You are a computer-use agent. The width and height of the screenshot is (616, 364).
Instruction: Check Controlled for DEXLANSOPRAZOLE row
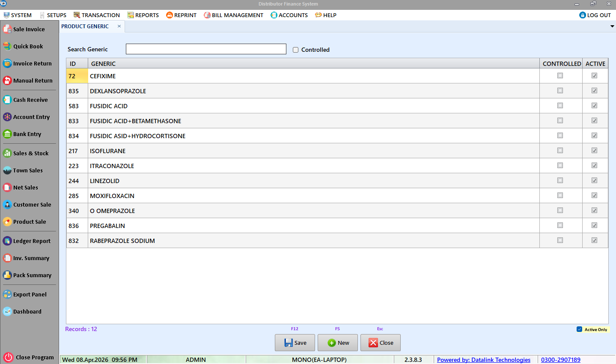560,91
